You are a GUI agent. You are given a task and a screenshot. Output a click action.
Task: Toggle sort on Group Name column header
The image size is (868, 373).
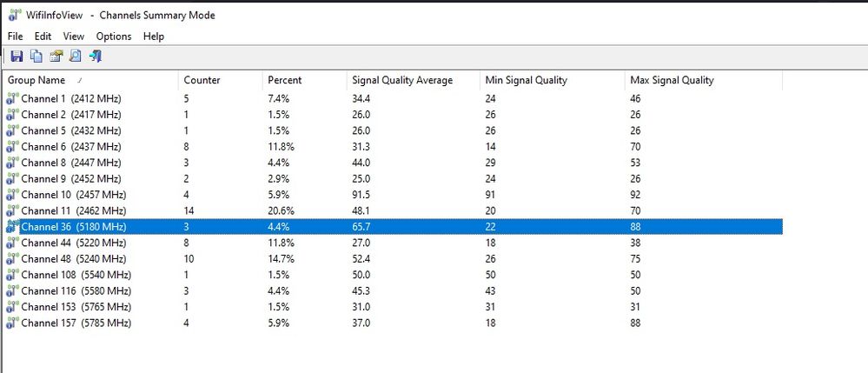(35, 80)
